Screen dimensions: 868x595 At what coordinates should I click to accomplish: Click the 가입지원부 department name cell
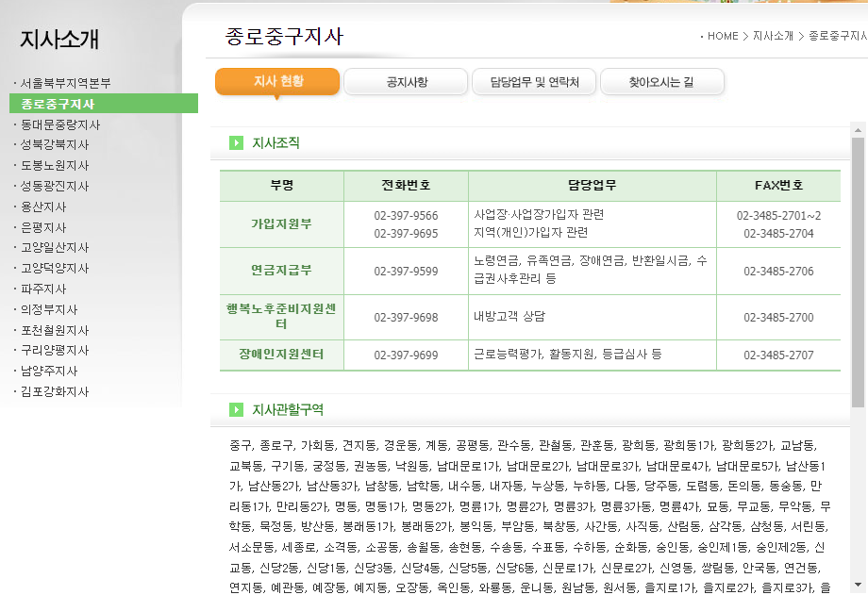coord(281,224)
